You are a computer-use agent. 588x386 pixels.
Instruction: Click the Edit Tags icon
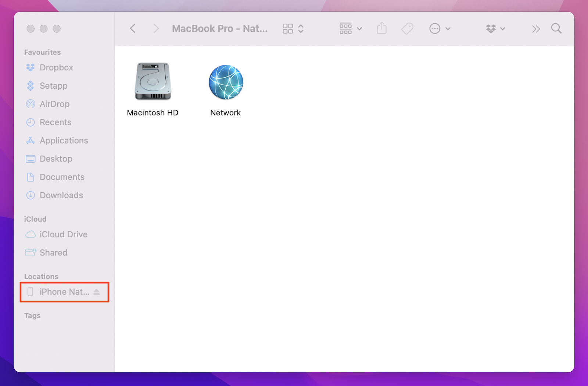407,28
